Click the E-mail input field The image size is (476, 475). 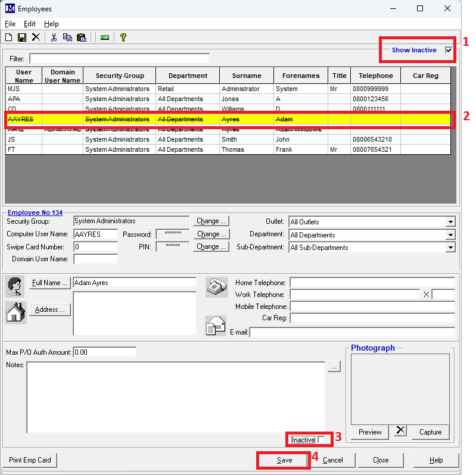pos(352,332)
